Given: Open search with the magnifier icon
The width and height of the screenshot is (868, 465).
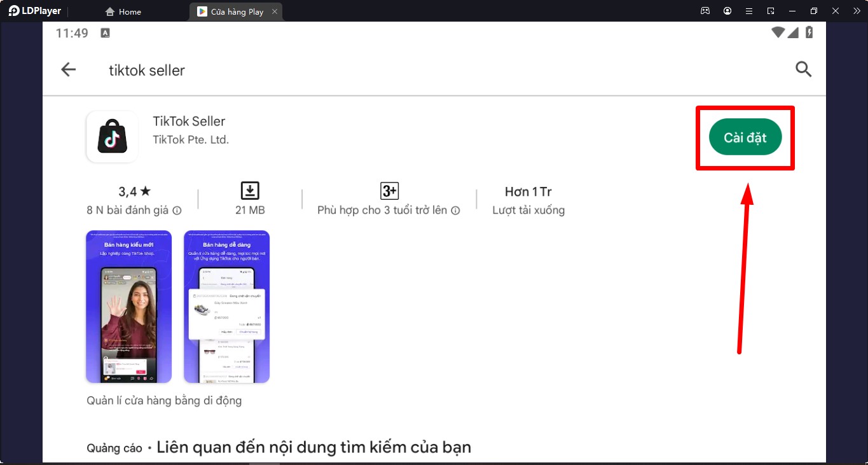Looking at the screenshot, I should [x=803, y=69].
